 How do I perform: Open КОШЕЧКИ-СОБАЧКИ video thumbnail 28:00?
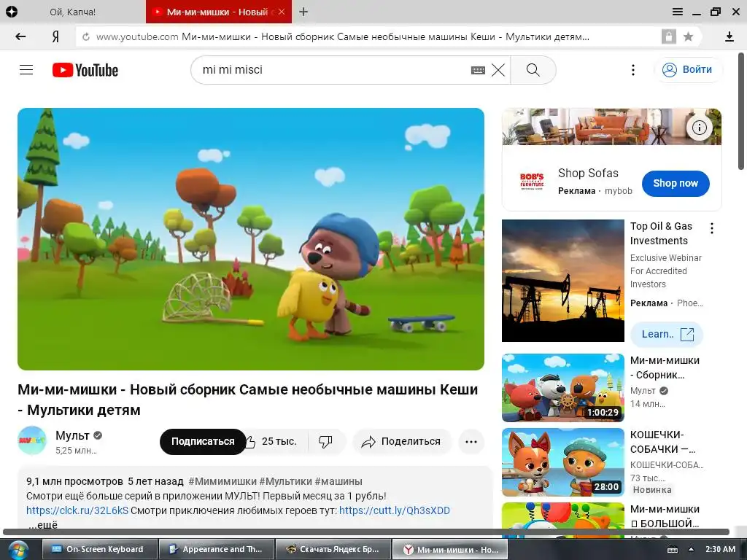562,462
